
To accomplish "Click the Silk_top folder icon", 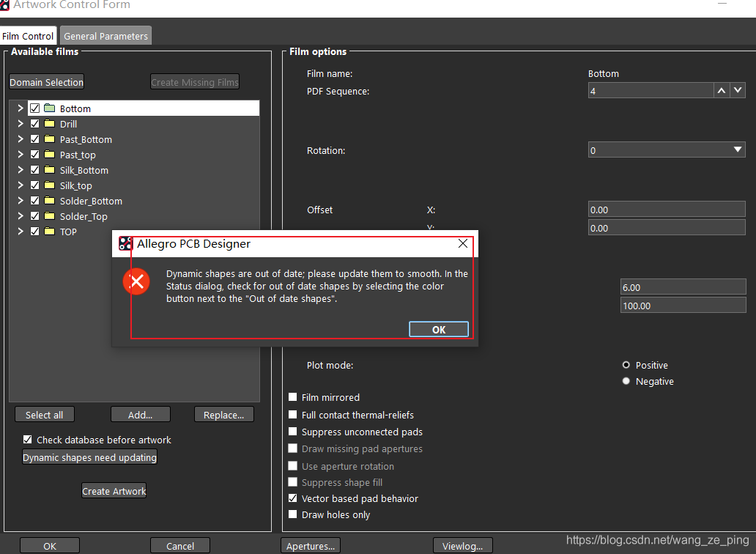I will point(49,185).
